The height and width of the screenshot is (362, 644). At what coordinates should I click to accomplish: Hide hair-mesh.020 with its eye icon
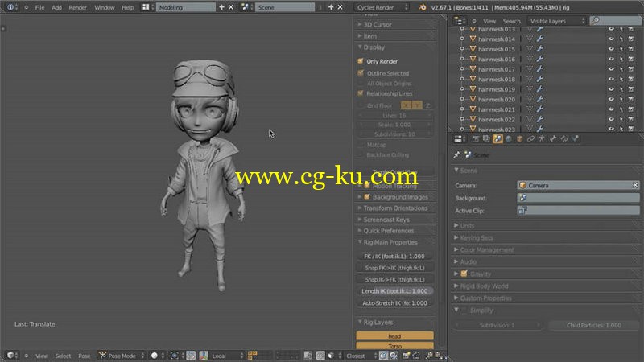point(611,99)
